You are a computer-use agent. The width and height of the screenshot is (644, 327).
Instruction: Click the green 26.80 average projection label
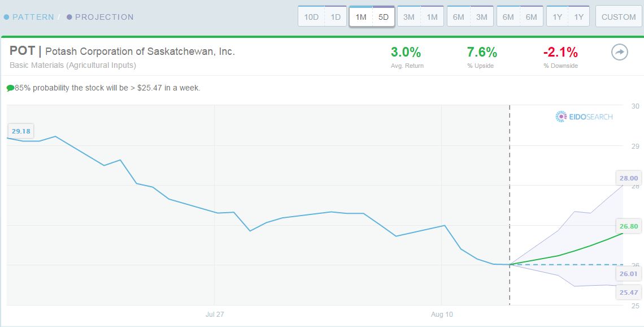click(x=629, y=226)
